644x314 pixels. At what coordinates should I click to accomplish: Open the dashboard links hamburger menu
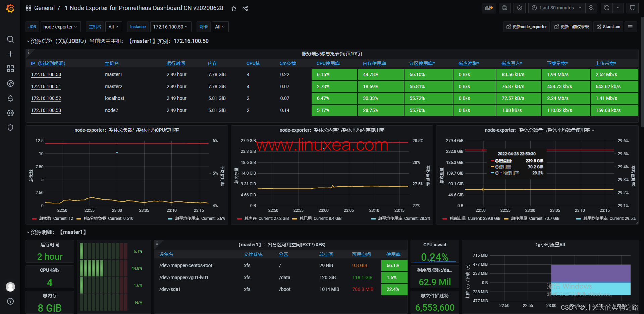coord(631,26)
